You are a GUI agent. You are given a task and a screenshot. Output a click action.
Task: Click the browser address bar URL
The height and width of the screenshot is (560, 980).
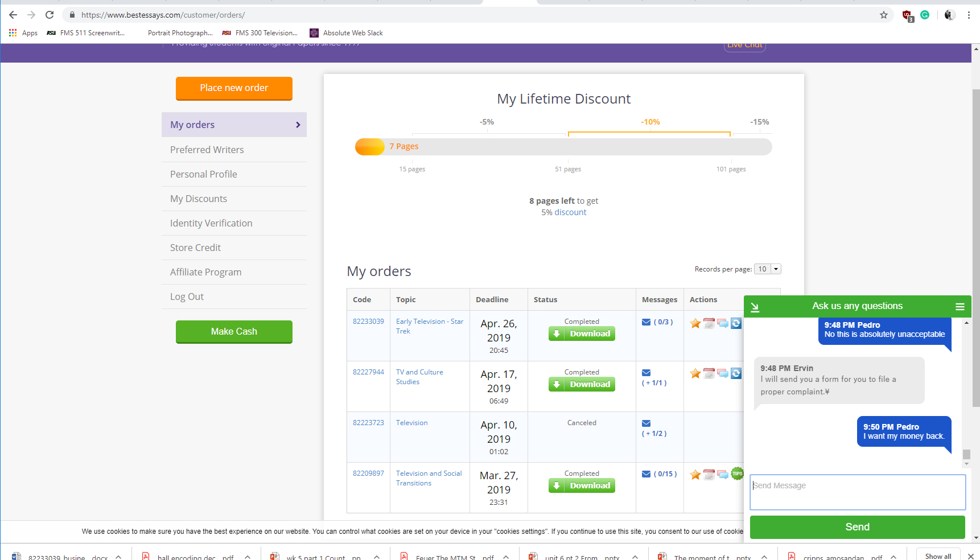click(x=163, y=15)
